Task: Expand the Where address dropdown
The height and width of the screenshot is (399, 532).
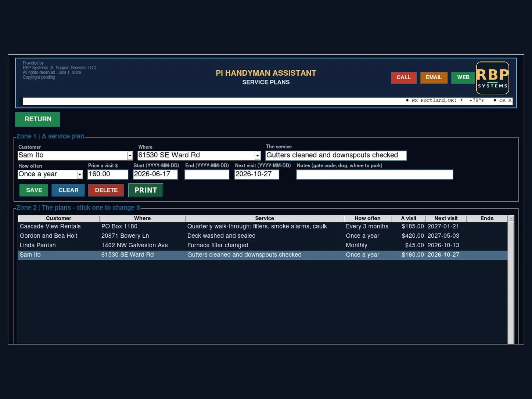Action: pos(258,156)
